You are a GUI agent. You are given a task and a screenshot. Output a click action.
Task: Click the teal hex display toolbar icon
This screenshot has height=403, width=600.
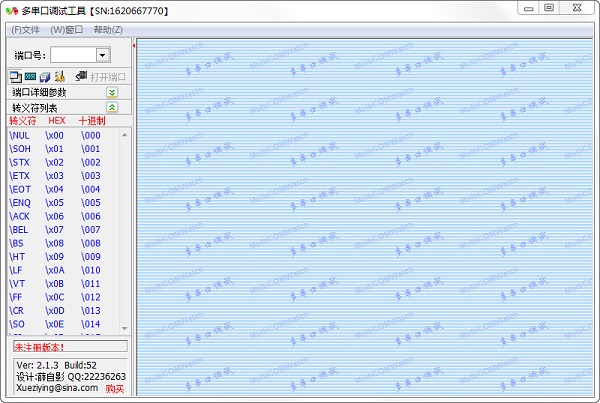coord(30,77)
